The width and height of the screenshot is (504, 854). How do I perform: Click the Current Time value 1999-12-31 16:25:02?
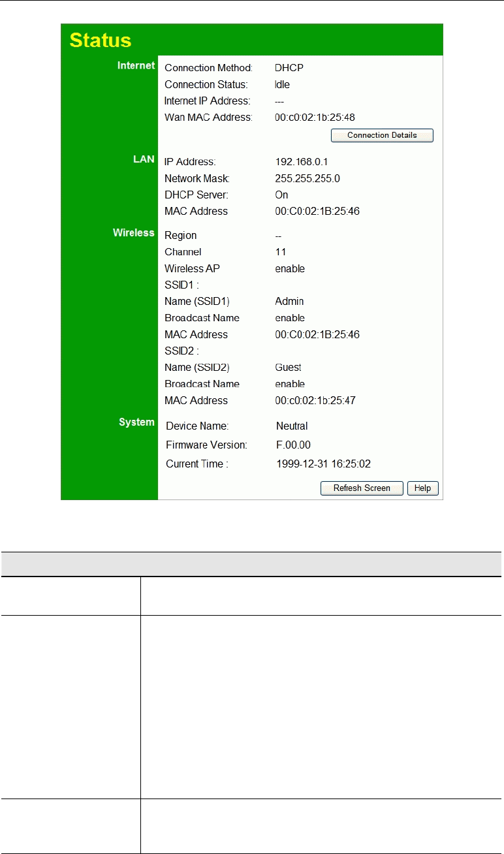click(x=324, y=464)
